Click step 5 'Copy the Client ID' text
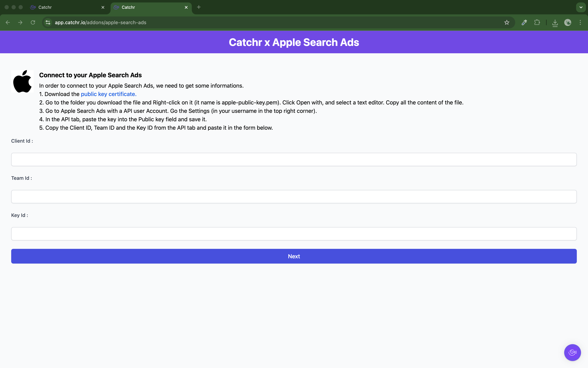This screenshot has width=588, height=368. tap(156, 128)
